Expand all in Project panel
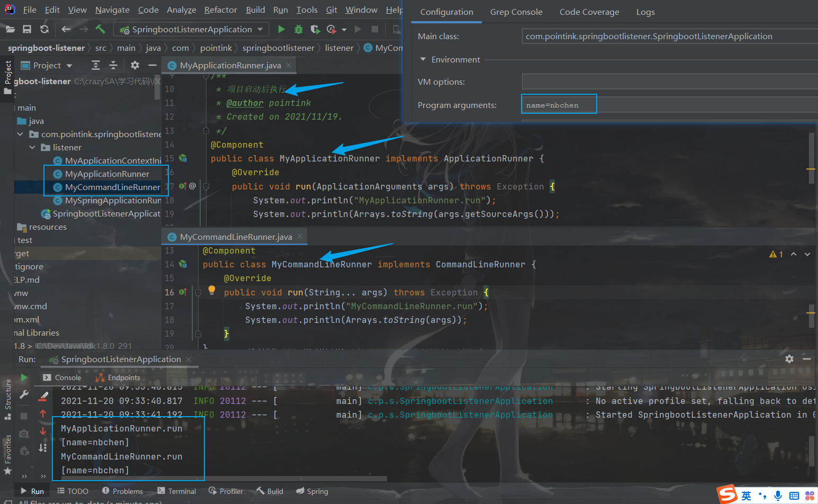The height and width of the screenshot is (504, 818). (96, 65)
